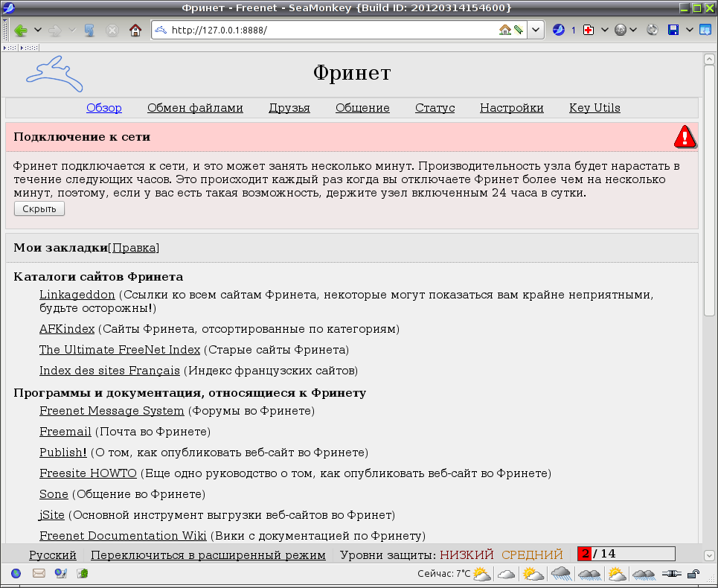Screen dimensions: 718x588
Task: Open the Freenet Documentation Wiki link
Action: [123, 536]
